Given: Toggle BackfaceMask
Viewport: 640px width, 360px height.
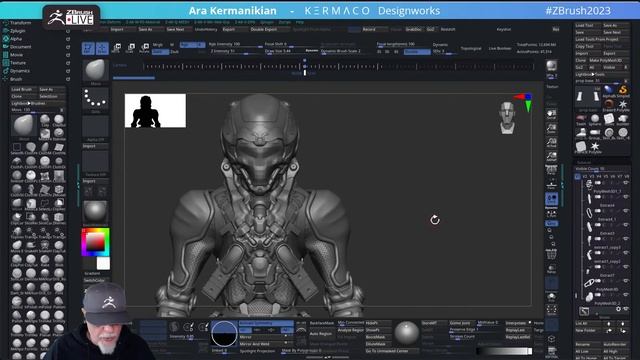Looking at the screenshot, I should (322, 323).
